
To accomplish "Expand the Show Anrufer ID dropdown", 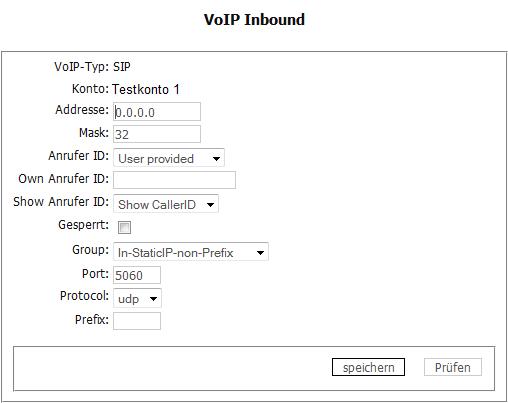I will coord(166,204).
